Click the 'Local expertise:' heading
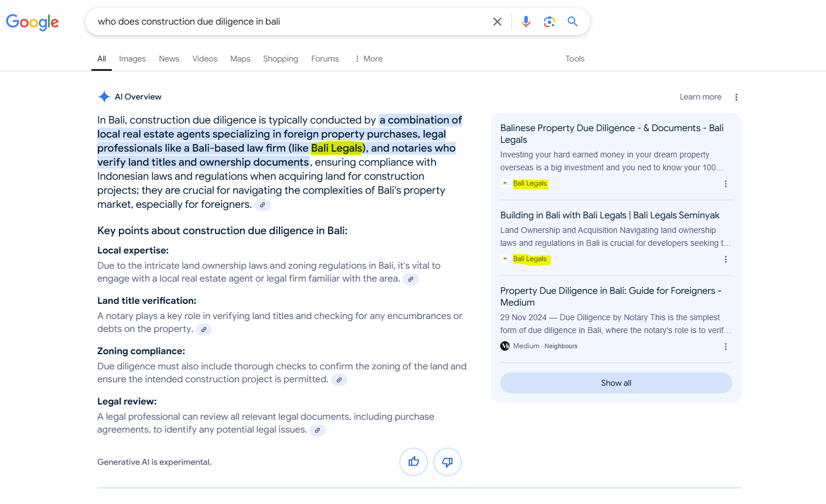Screen dimensions: 826x504 pyautogui.click(x=133, y=251)
